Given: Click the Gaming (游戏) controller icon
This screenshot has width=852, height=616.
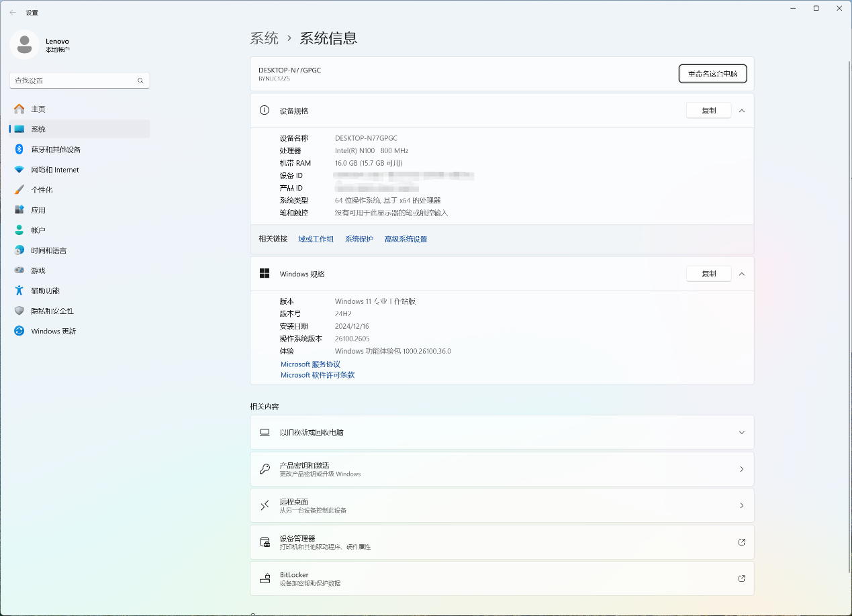Looking at the screenshot, I should tap(19, 270).
